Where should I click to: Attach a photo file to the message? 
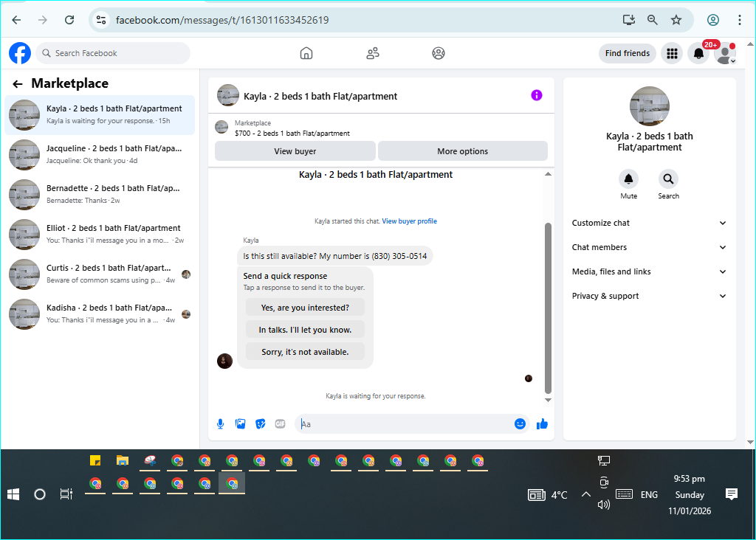[x=240, y=424]
